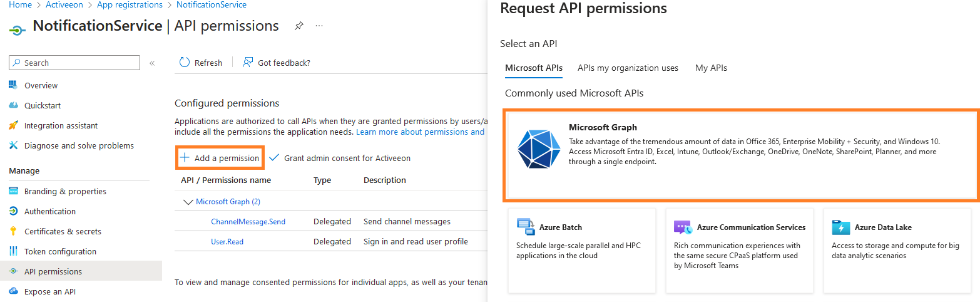Click Grant admin consent for Activeeon

[340, 158]
